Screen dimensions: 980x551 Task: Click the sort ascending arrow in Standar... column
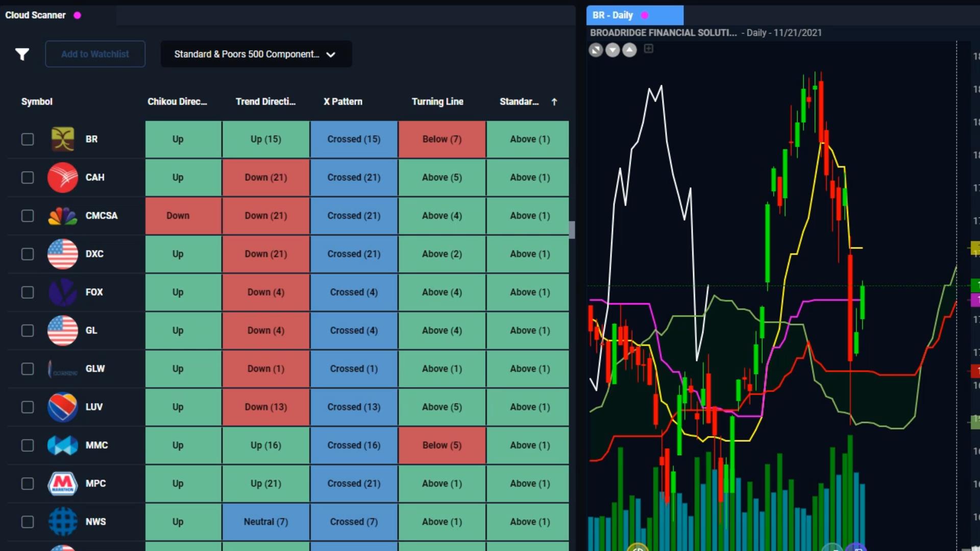[554, 102]
